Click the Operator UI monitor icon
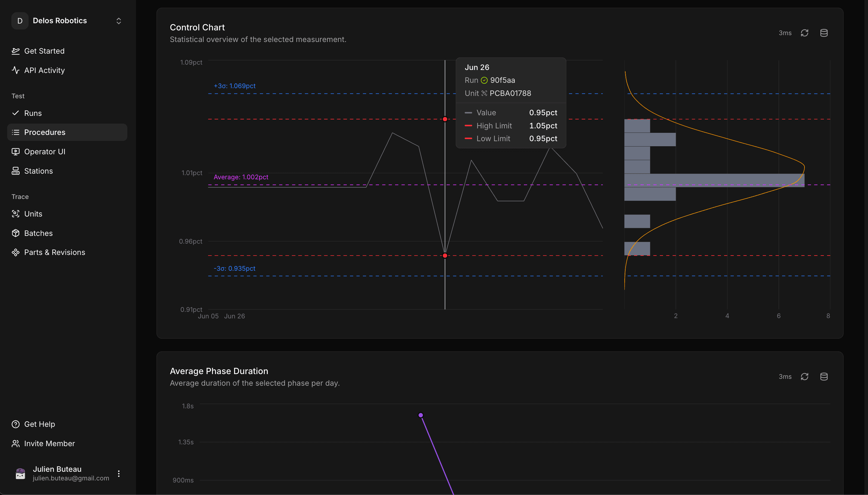The height and width of the screenshot is (495, 868). [16, 152]
